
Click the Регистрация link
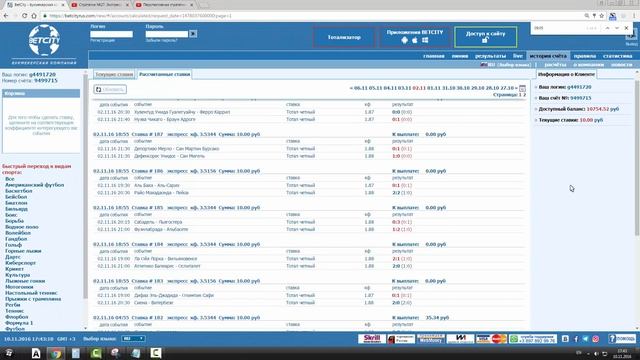[102, 40]
